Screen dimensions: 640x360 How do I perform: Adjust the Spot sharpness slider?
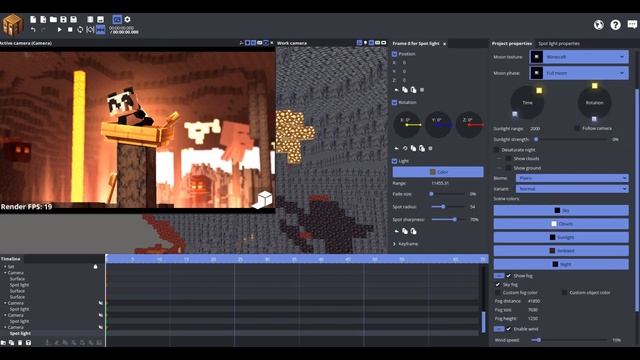tap(448, 220)
